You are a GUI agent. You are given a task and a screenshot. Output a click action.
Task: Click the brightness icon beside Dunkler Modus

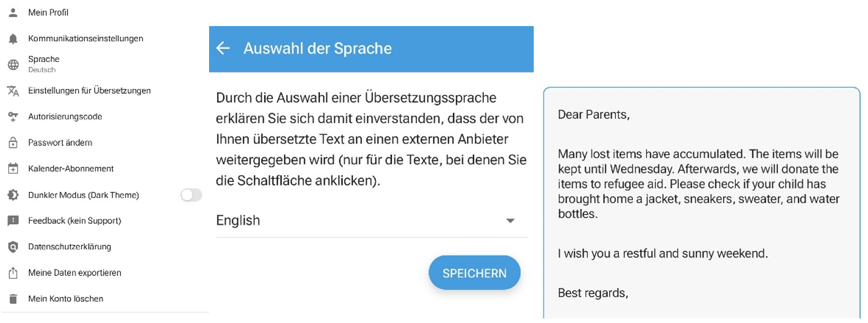point(13,195)
